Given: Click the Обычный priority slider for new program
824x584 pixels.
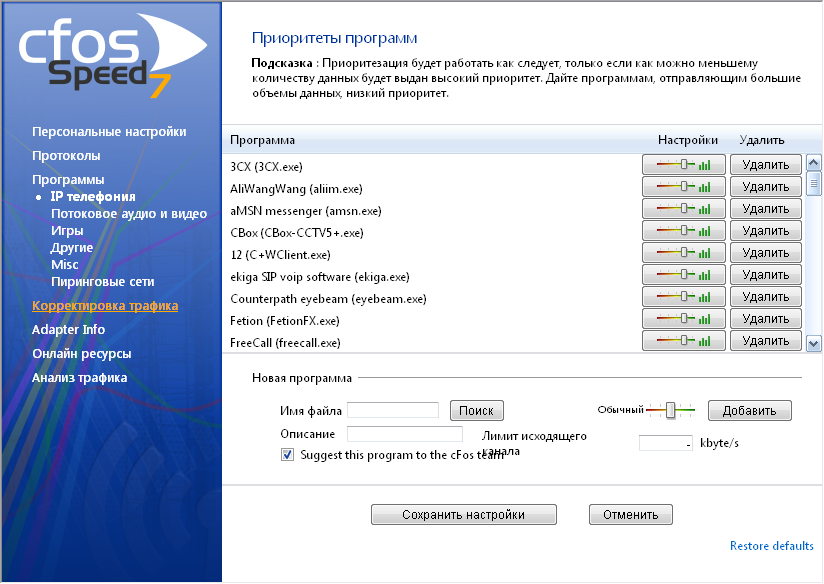Looking at the screenshot, I should (x=671, y=410).
